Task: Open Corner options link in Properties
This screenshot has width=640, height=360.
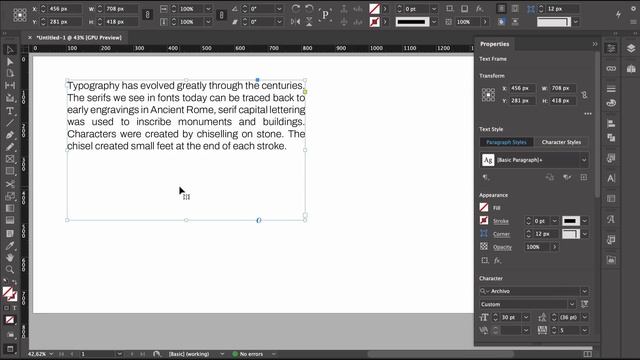Action: tap(501, 234)
